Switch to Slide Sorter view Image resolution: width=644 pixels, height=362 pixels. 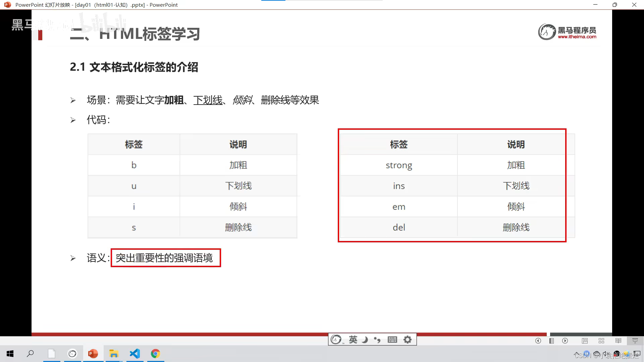pos(601,341)
